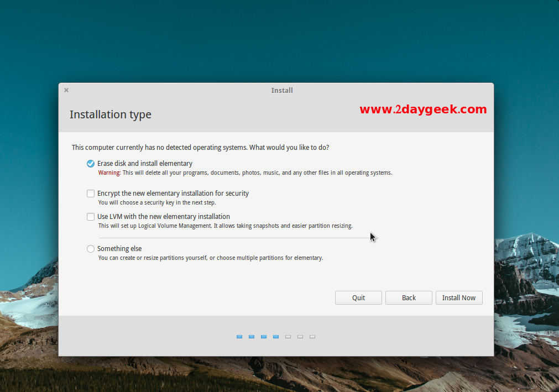Choose the Something else partitioning option
The width and height of the screenshot is (559, 392).
[x=91, y=249]
